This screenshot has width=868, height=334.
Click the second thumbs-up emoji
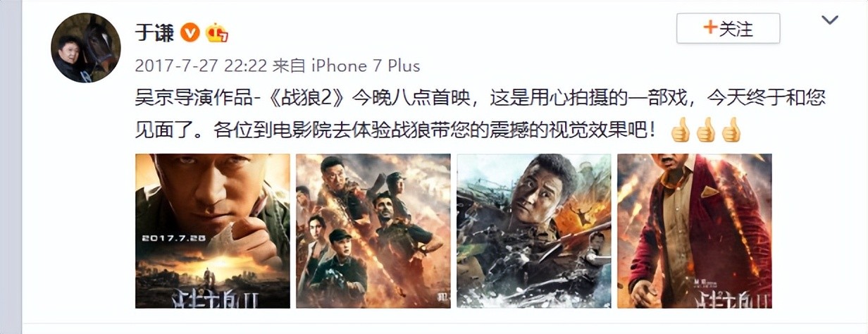click(x=705, y=130)
